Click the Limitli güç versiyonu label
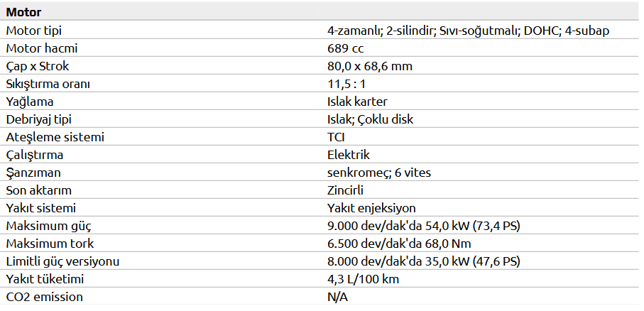644x311 pixels. click(62, 261)
